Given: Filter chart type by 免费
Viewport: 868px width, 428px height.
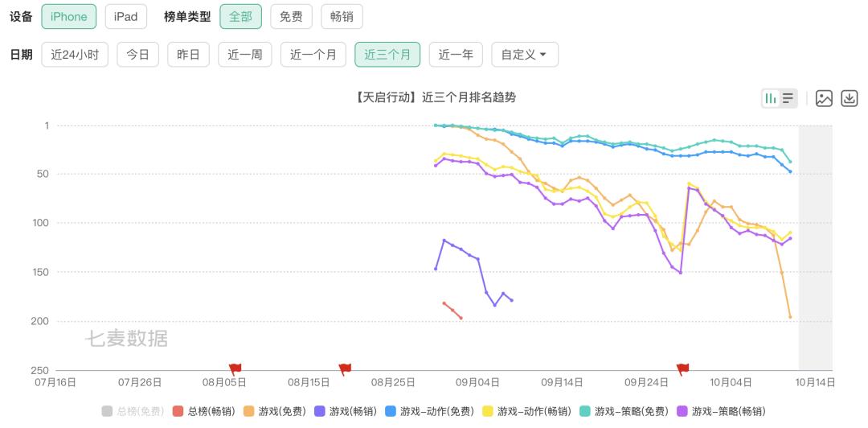Looking at the screenshot, I should (291, 17).
